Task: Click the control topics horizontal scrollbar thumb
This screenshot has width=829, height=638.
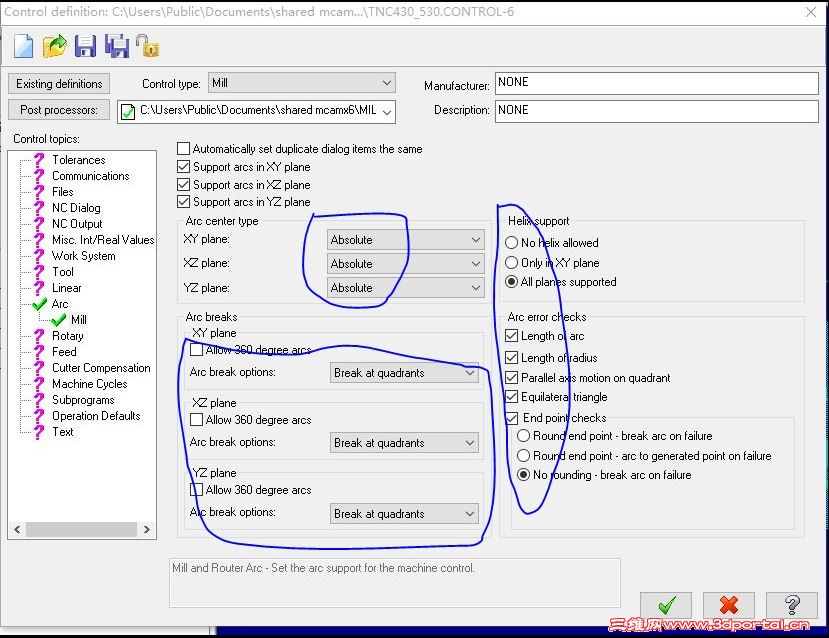Action: point(81,529)
